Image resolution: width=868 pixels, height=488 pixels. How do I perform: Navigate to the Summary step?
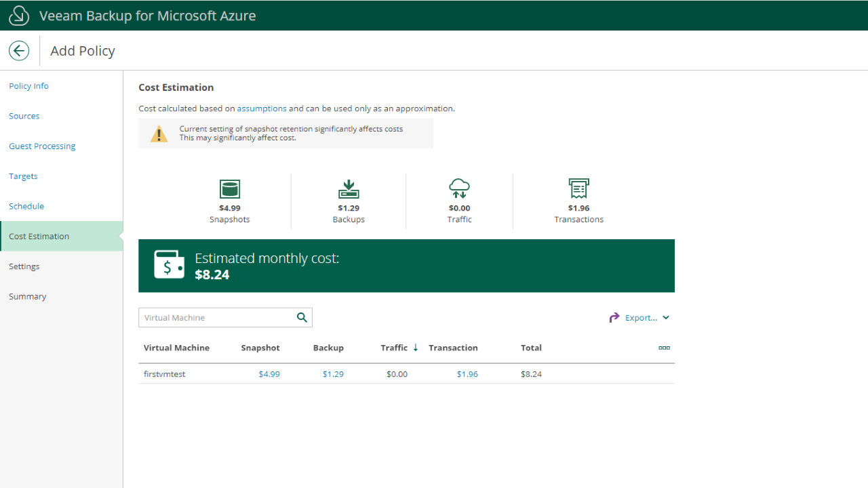28,296
